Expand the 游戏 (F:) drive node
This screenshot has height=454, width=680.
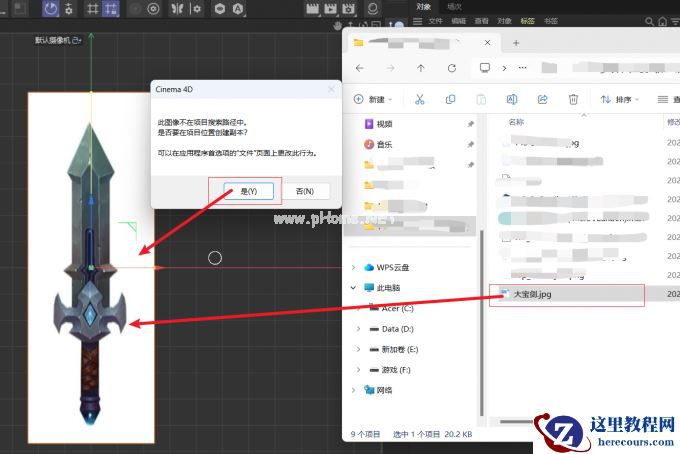[x=358, y=369]
